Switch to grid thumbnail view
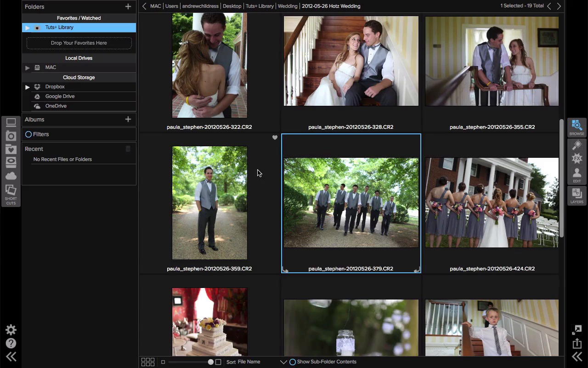 pyautogui.click(x=148, y=362)
